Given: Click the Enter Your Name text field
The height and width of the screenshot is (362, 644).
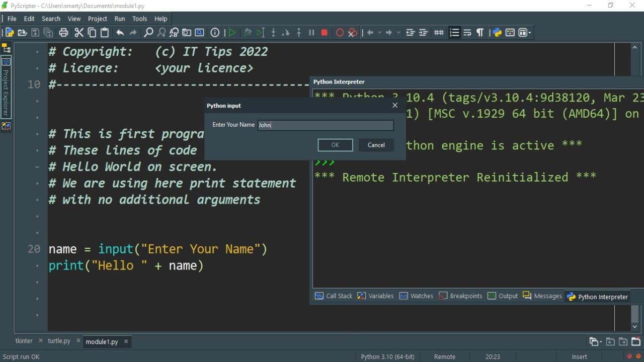Looking at the screenshot, I should pyautogui.click(x=326, y=125).
